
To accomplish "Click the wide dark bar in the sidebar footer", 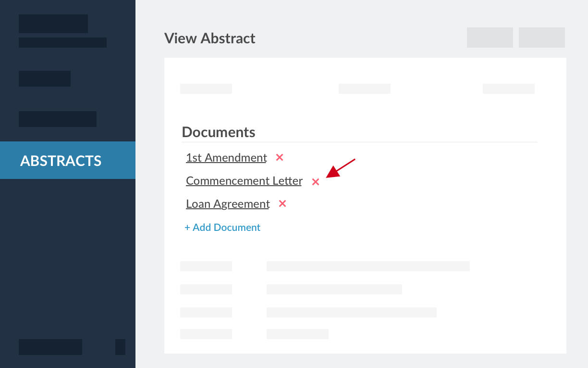I will 50,347.
